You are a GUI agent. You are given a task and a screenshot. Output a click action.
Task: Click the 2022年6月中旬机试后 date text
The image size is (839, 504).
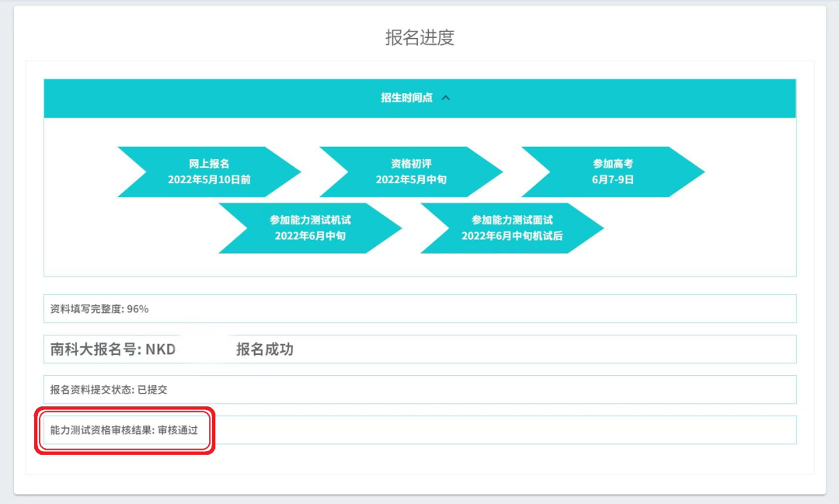[512, 235]
